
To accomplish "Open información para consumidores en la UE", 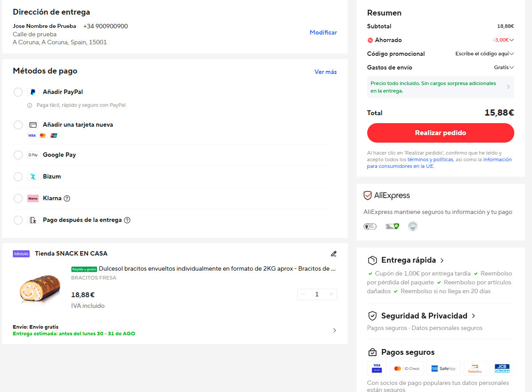I will (x=439, y=163).
